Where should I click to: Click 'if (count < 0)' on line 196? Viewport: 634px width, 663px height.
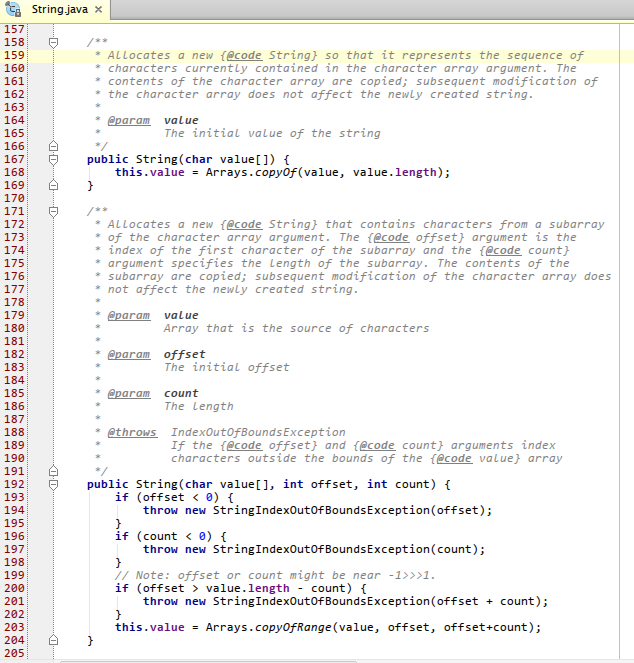[163, 536]
